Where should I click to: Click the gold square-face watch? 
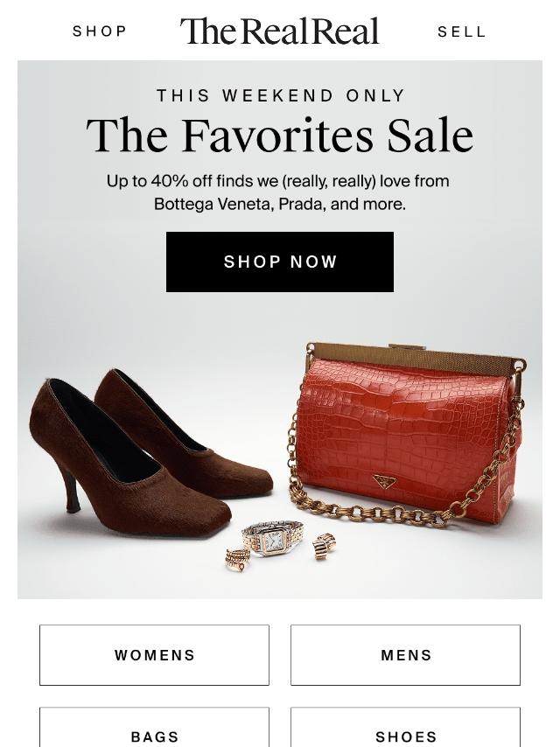click(x=273, y=540)
